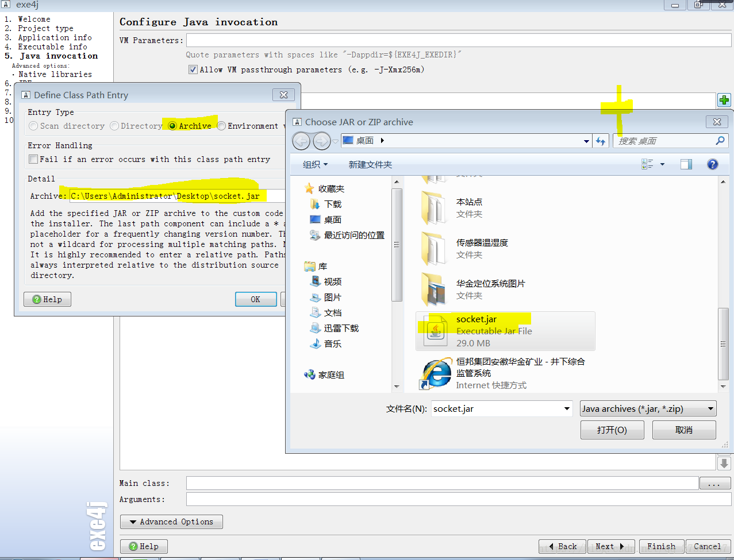Viewport: 734px width, 560px height.
Task: Click 取消 cancel button in file dialog
Action: coord(684,430)
